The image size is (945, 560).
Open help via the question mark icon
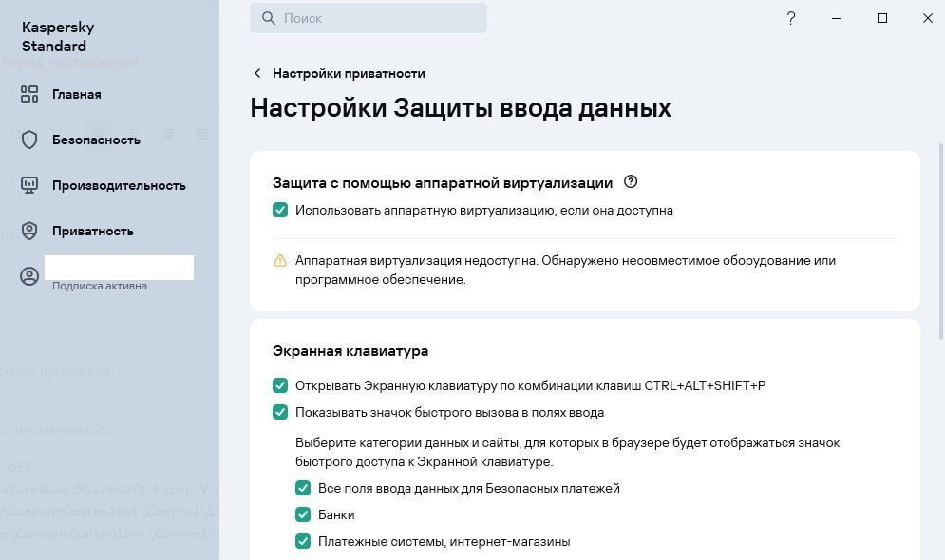(x=791, y=18)
